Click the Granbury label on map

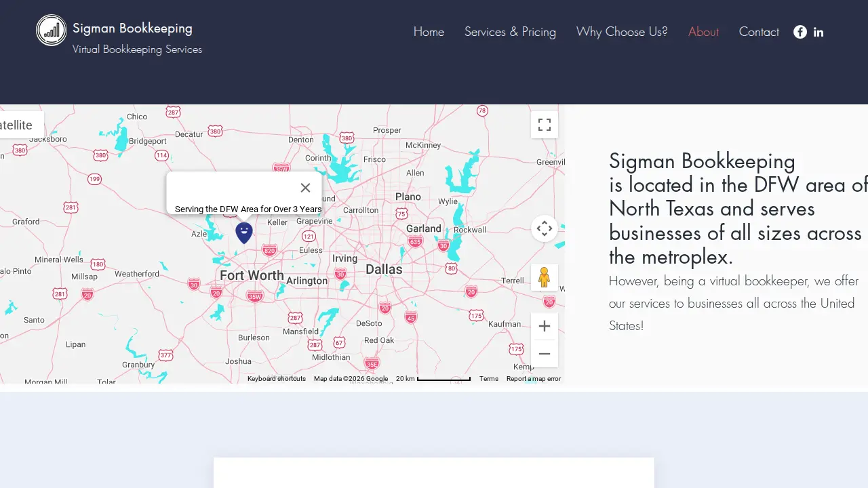(138, 365)
